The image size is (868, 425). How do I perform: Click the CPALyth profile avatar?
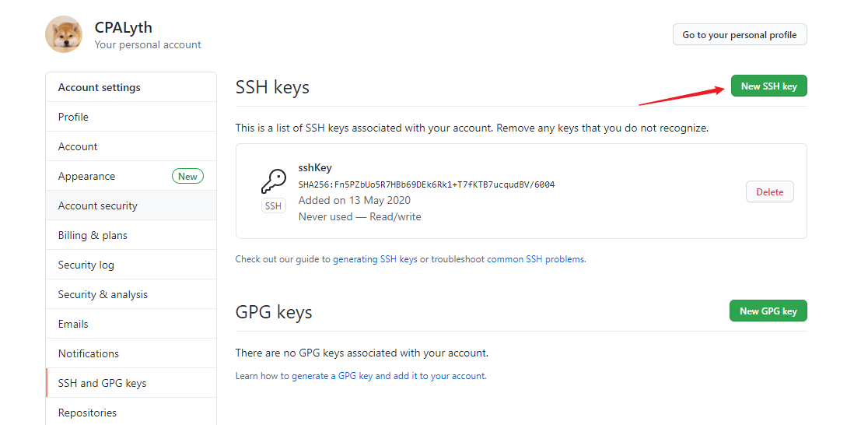(x=64, y=34)
